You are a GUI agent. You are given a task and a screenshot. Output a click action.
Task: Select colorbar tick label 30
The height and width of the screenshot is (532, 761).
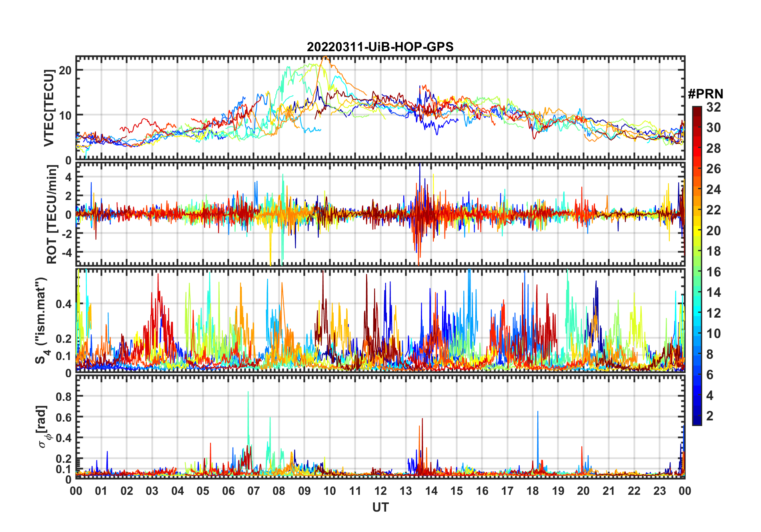coord(713,128)
